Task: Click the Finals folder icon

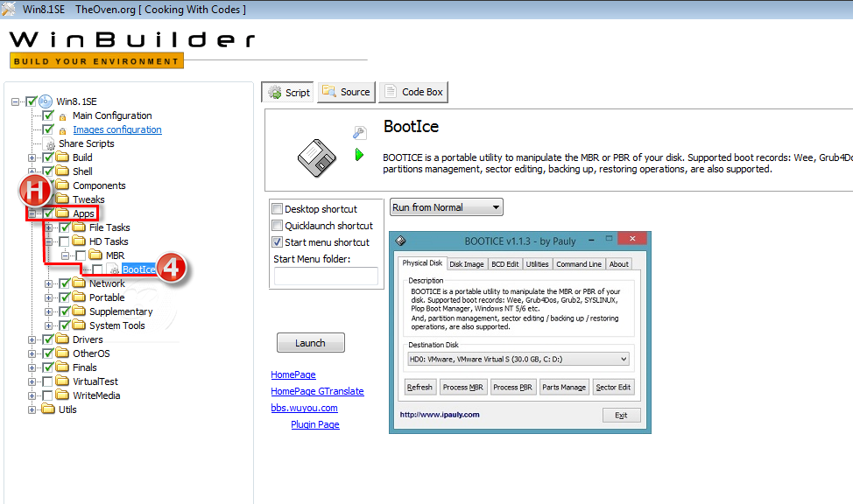Action: [62, 367]
